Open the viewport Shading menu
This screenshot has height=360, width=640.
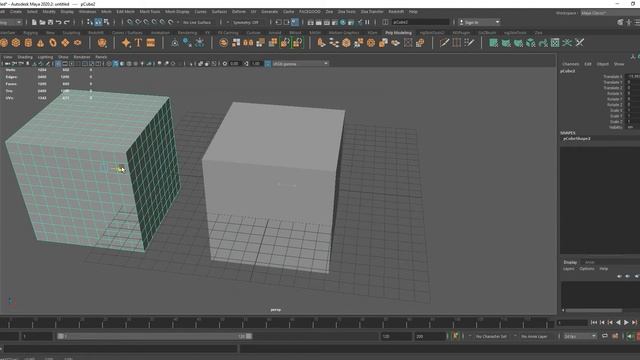click(25, 57)
